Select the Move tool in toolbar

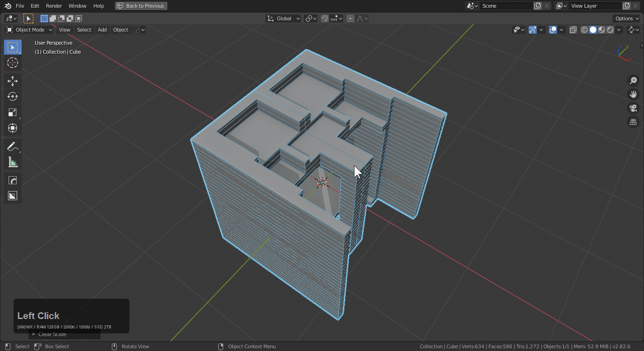pyautogui.click(x=13, y=81)
